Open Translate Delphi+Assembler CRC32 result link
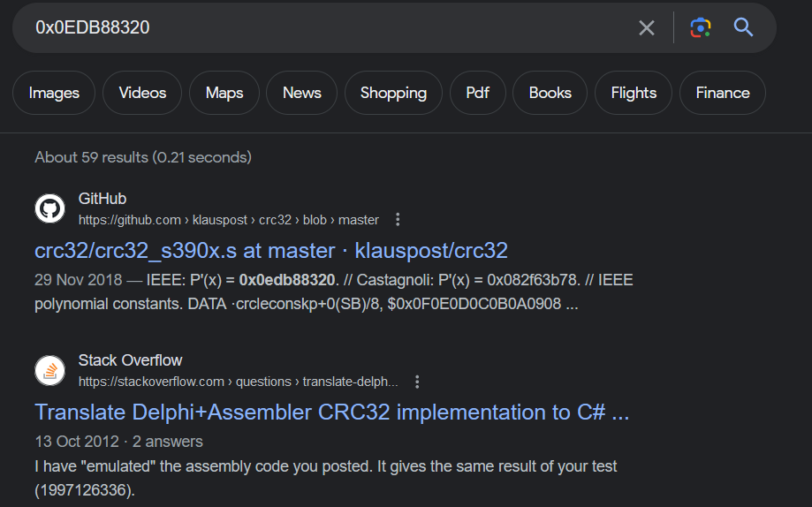 coord(331,412)
